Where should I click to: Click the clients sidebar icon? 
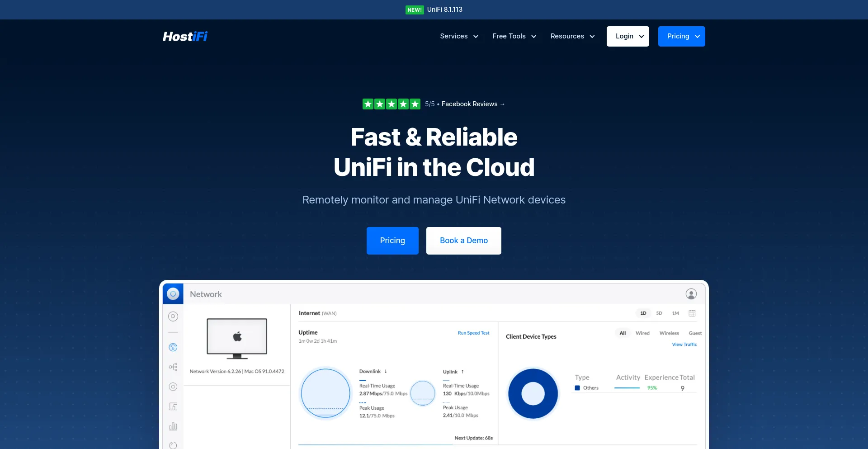(173, 406)
